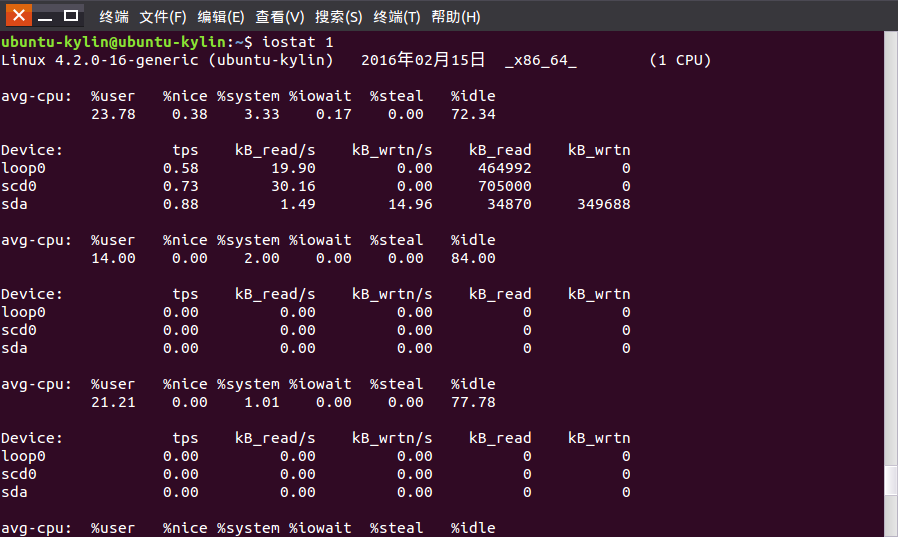The image size is (898, 537).
Task: Open the 编辑(E) menu
Action: pyautogui.click(x=220, y=17)
